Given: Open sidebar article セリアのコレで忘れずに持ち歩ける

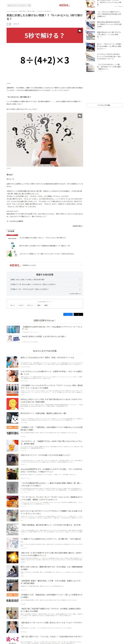Looking at the screenshot, I should pyautogui.click(x=109, y=56).
